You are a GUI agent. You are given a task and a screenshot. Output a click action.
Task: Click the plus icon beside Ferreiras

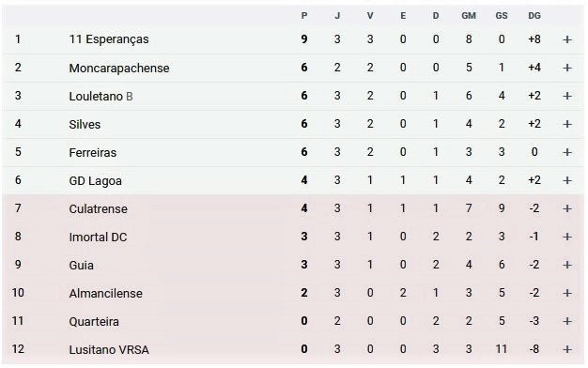click(x=567, y=152)
